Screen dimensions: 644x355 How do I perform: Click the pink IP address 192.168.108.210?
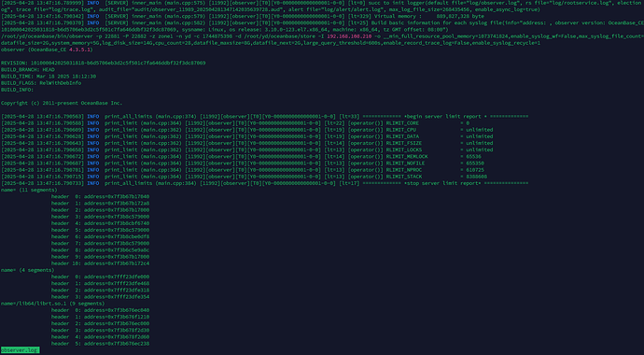[x=349, y=36]
